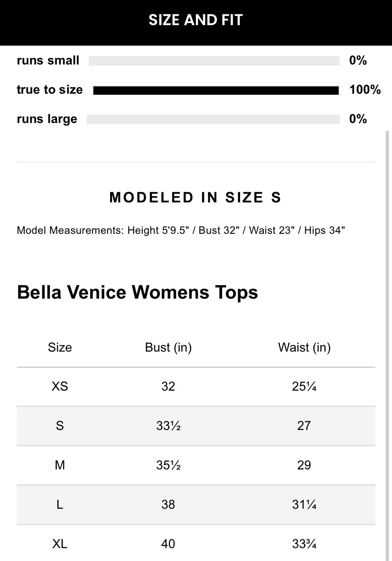Select the XS size row label
Screen dimensions: 392x561
point(60,386)
